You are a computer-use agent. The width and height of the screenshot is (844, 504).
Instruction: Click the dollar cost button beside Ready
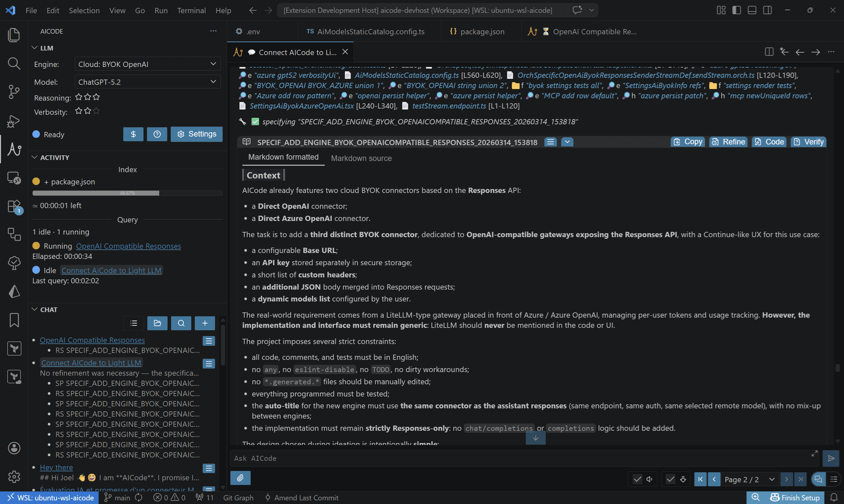point(133,134)
